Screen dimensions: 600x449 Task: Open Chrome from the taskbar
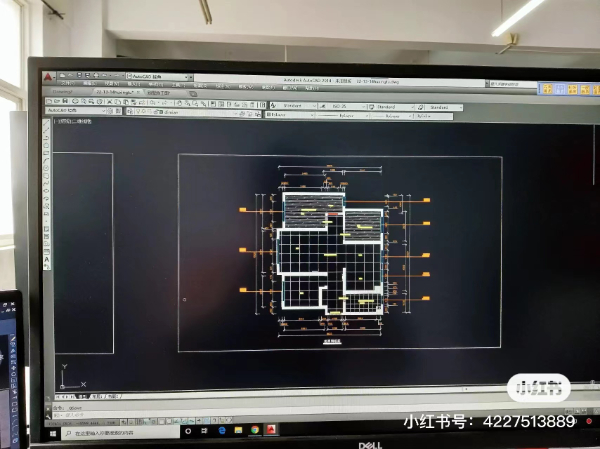click(255, 430)
